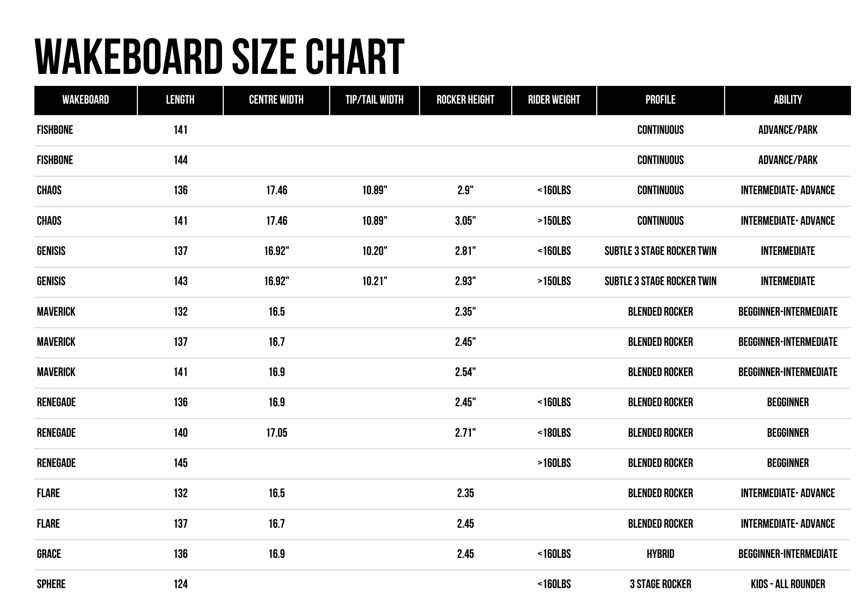Click the Wakeboard column header
868x614 pixels.
click(85, 100)
